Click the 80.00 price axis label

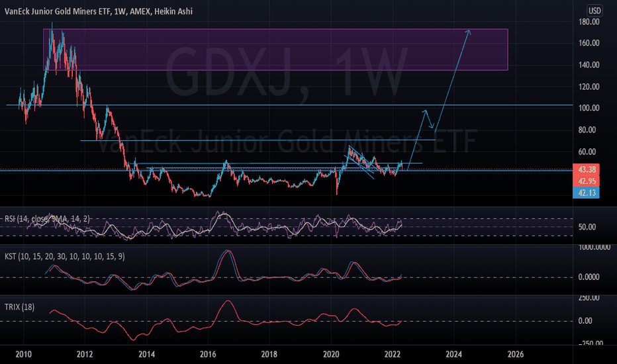pyautogui.click(x=587, y=130)
